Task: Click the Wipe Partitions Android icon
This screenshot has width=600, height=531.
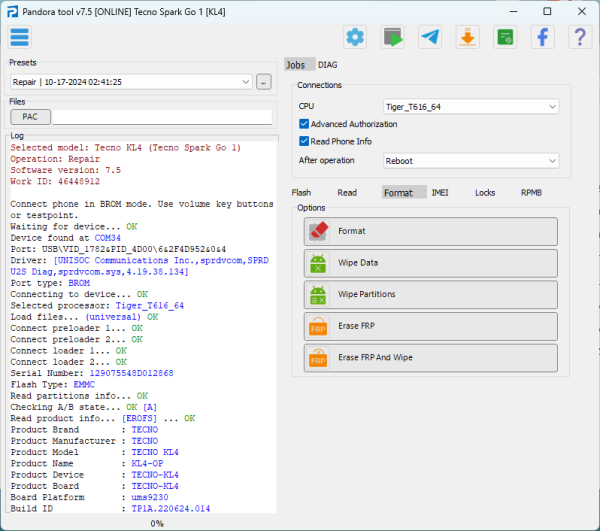Action: click(318, 295)
